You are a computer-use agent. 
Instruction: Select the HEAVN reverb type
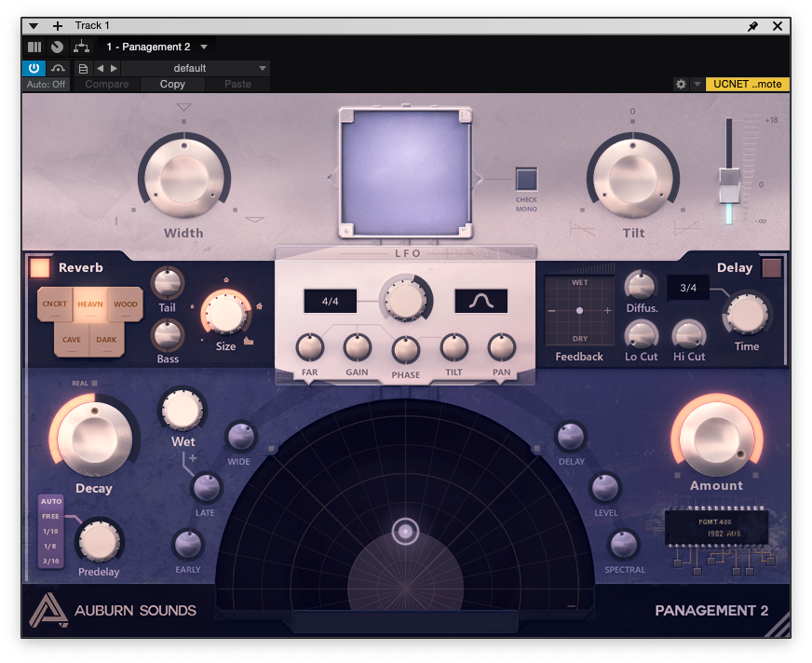click(x=90, y=304)
